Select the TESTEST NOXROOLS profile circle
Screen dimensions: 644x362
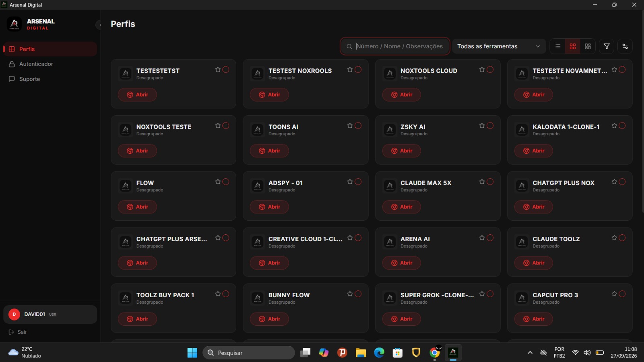(358, 70)
